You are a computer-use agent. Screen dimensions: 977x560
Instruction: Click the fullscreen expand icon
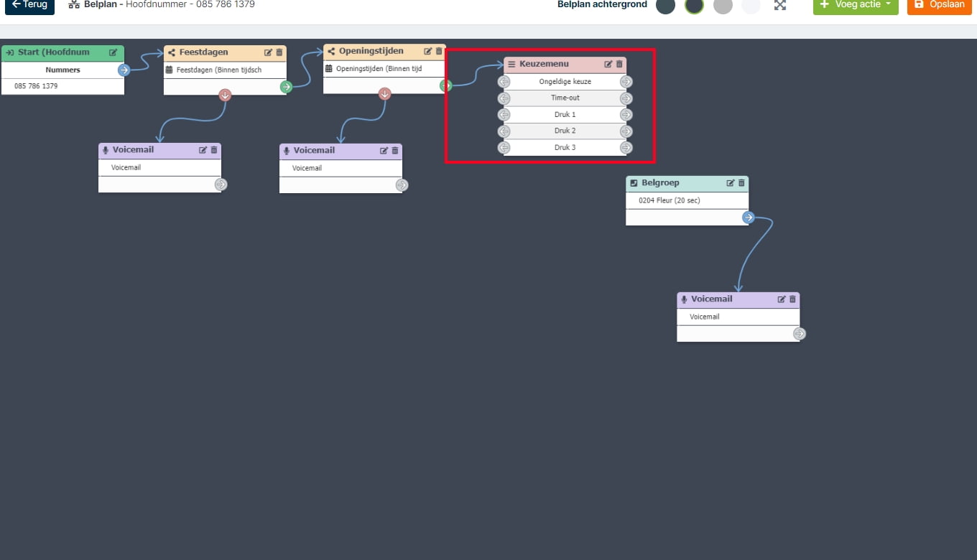pyautogui.click(x=780, y=5)
